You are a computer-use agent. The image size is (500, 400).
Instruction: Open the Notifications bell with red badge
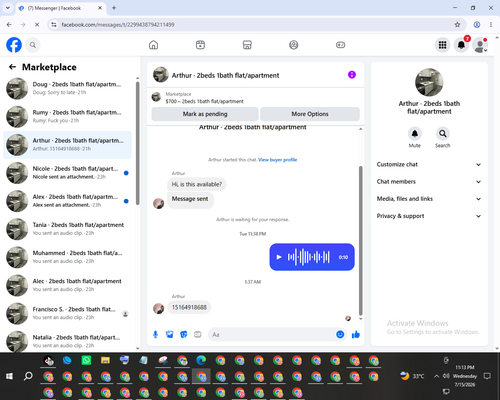click(x=461, y=45)
